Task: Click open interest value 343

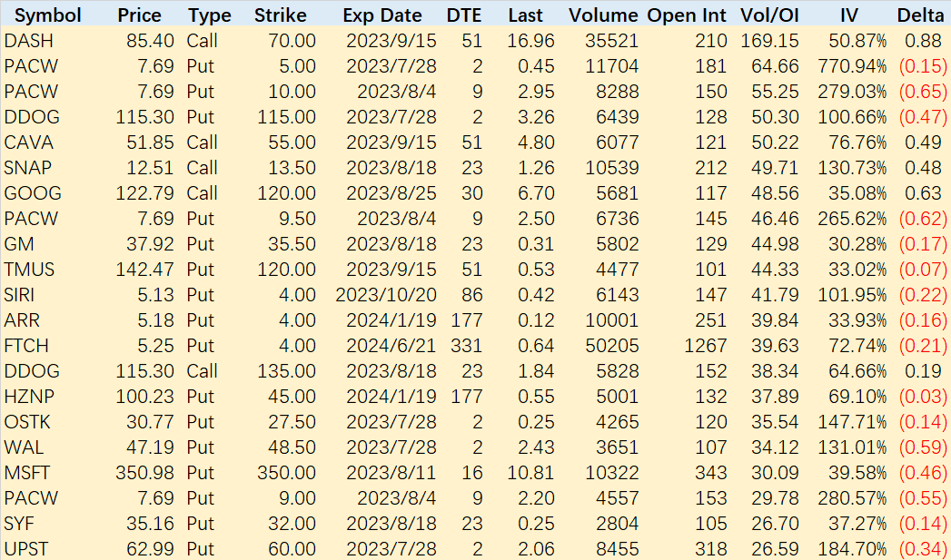Action: pos(711,474)
